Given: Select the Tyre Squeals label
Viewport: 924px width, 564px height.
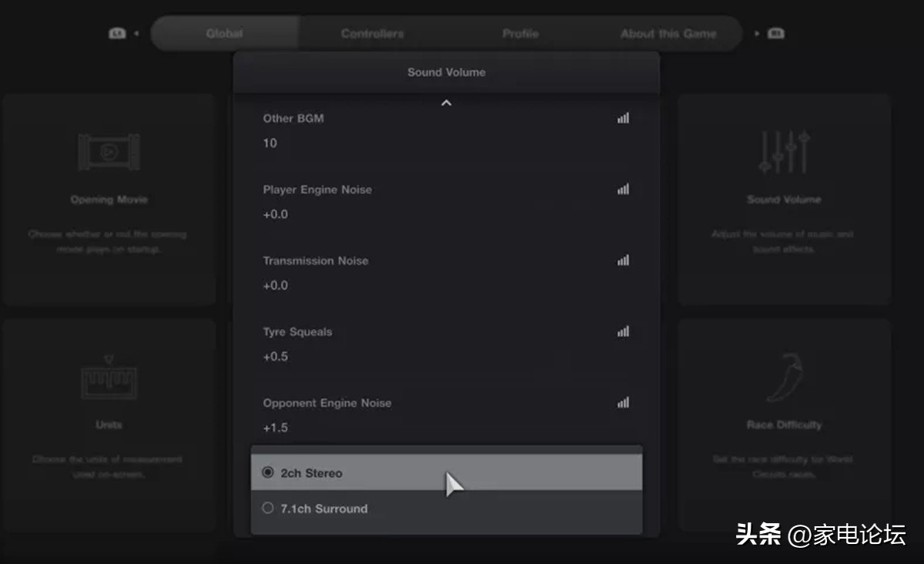Looking at the screenshot, I should (297, 332).
